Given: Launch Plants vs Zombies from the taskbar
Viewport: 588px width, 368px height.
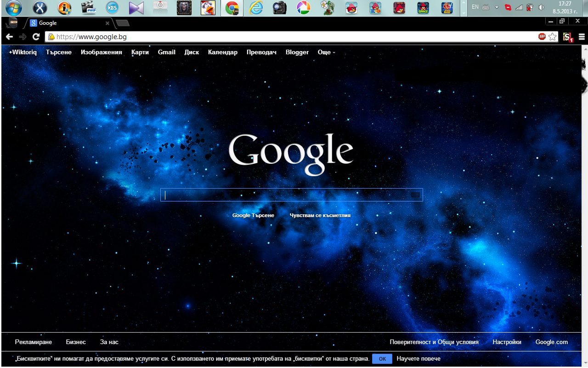Looking at the screenshot, I should click(327, 8).
